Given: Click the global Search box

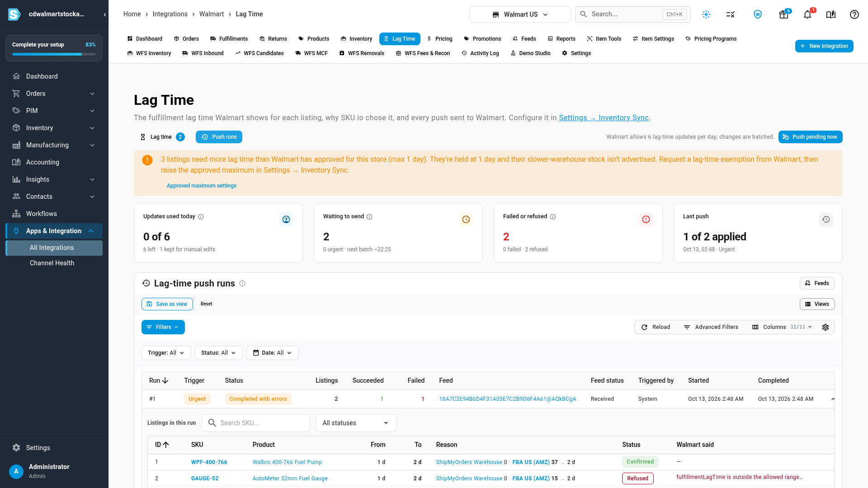Looking at the screenshot, I should (x=632, y=14).
